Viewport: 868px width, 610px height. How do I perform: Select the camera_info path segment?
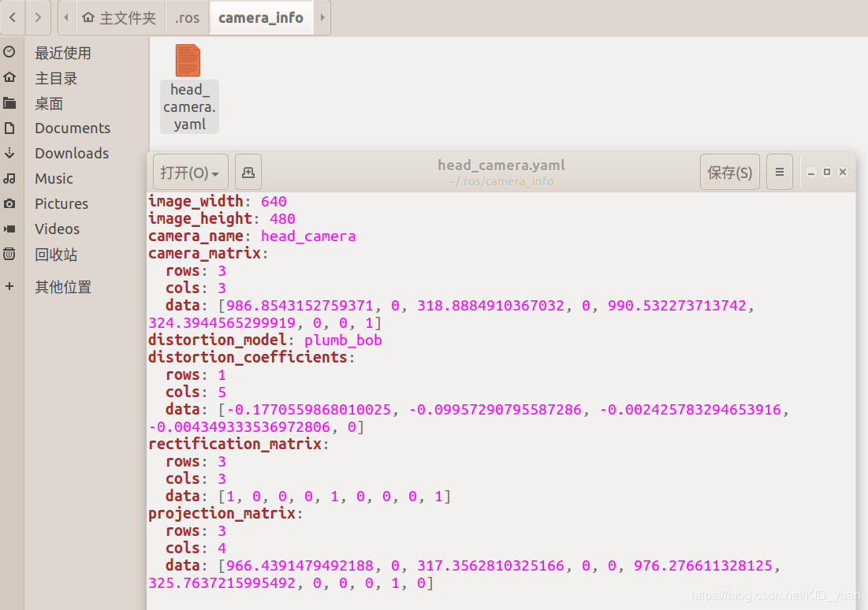261,17
